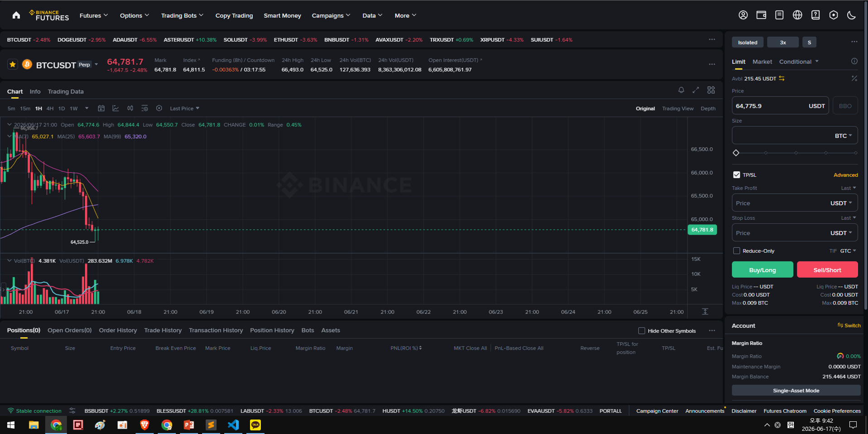Enable the Reduce-Only checkbox
The width and height of the screenshot is (868, 434).
pyautogui.click(x=737, y=251)
